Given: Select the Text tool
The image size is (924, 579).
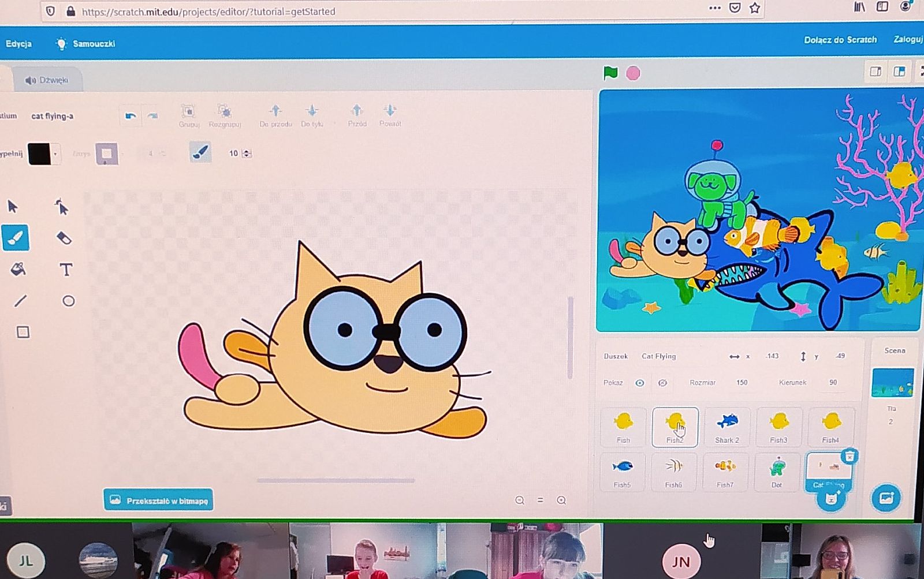Looking at the screenshot, I should pos(66,270).
